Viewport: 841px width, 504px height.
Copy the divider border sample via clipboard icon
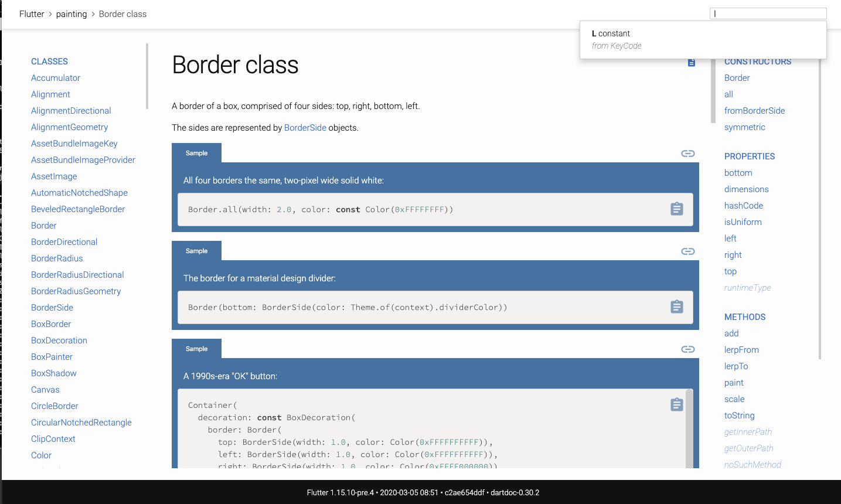click(x=677, y=307)
